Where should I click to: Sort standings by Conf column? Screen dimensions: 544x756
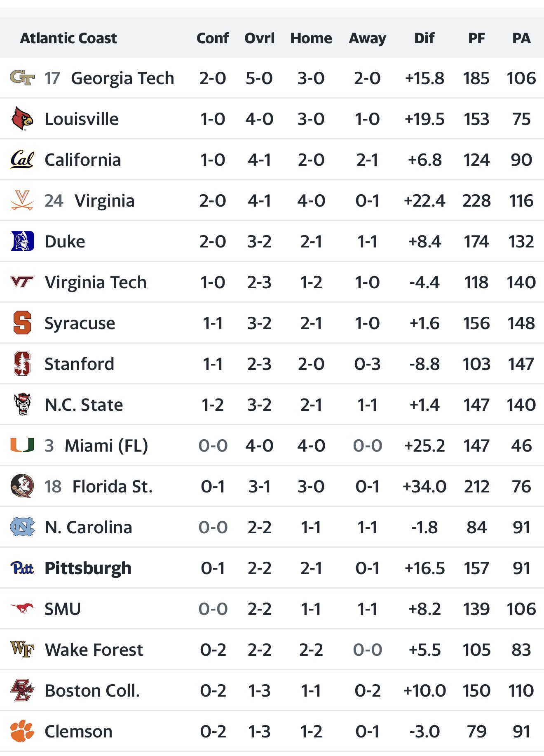pyautogui.click(x=213, y=38)
